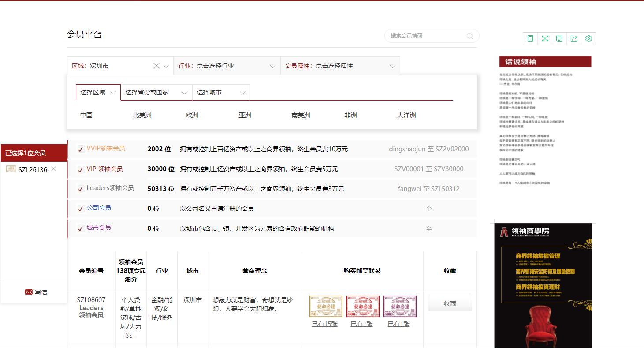644x348 pixels.
Task: Click the range SZV00001 至 SZV30000
Action: coord(429,169)
